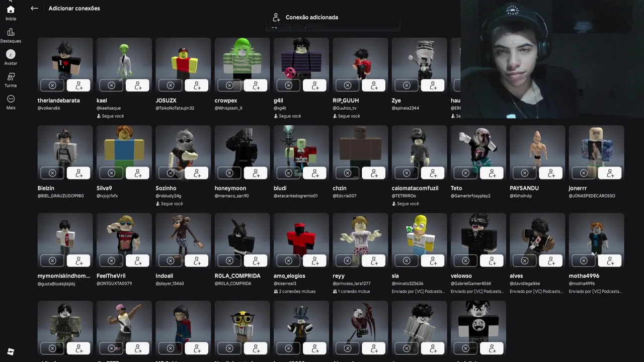Dismiss the JOSUZX suggestion
The image size is (644, 362).
(x=171, y=85)
